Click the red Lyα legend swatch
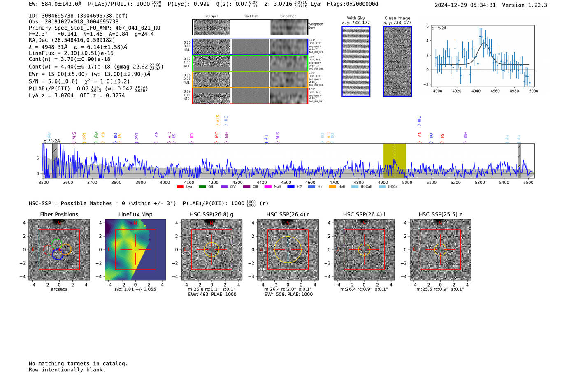The width and height of the screenshot is (576, 392). click(180, 187)
